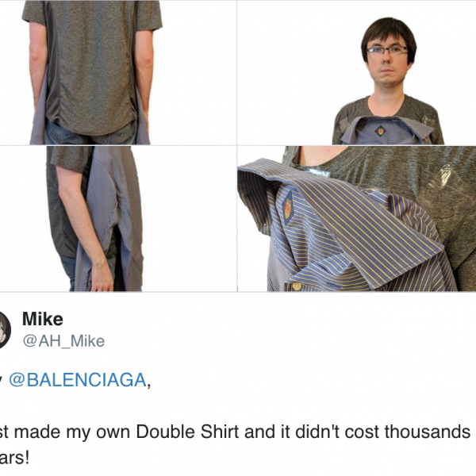The height and width of the screenshot is (476, 476).
Task: Click the display name Mike
Action: point(43,319)
